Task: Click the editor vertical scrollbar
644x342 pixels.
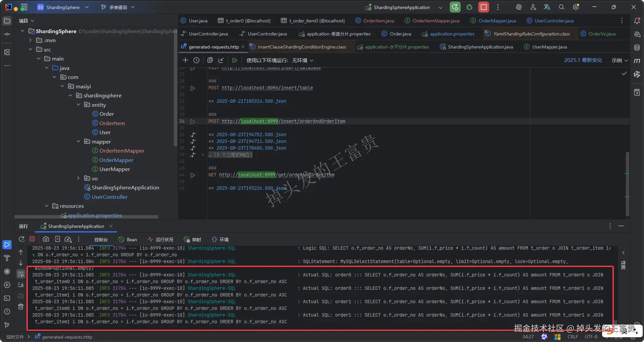Action: tap(627, 184)
